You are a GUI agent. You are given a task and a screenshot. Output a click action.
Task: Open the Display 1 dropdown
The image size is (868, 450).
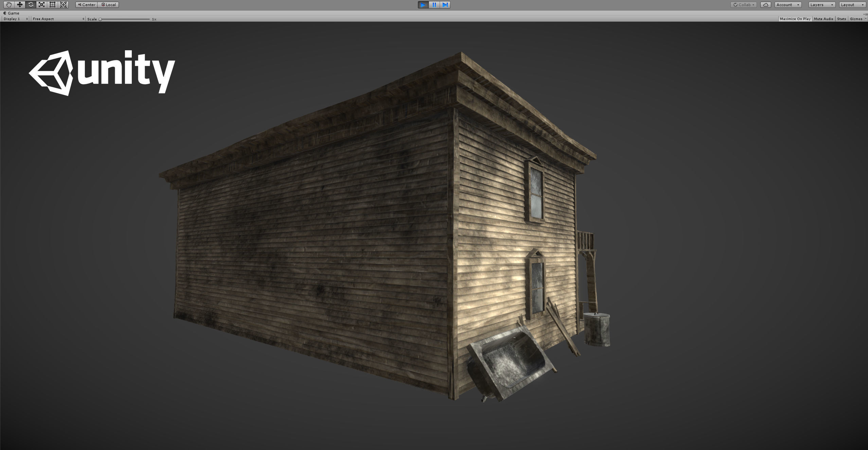coord(16,19)
